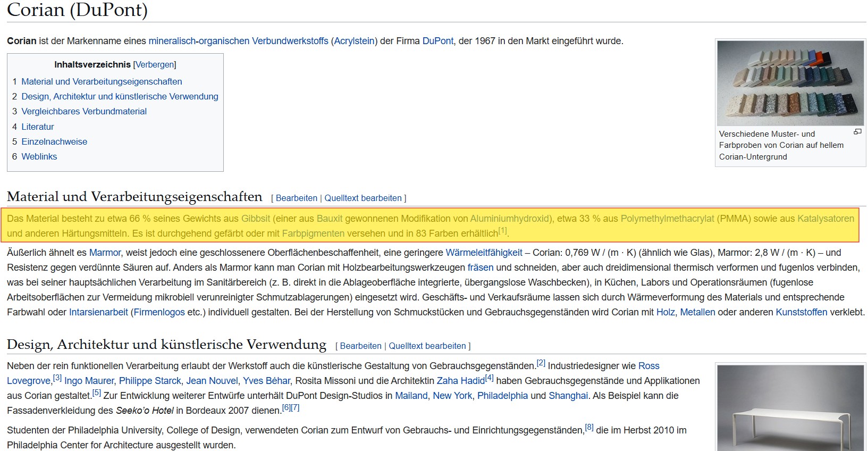Open the Zaha Hadid link

coord(461,381)
